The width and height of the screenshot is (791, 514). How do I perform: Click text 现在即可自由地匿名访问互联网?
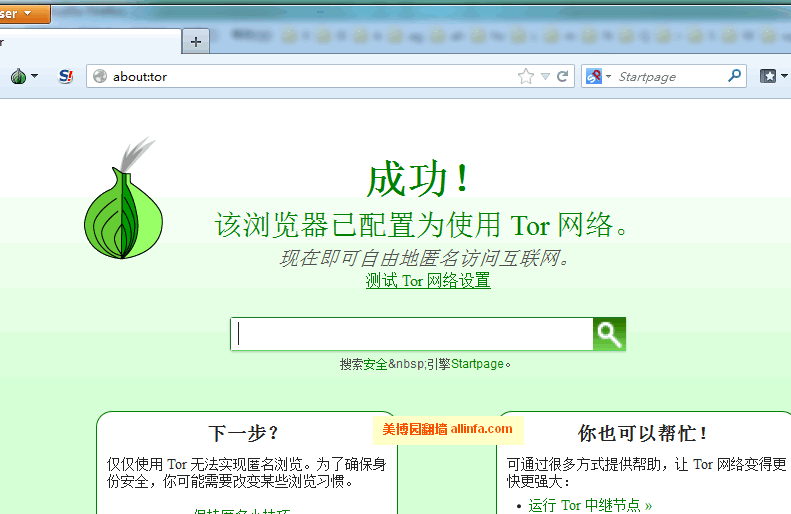coord(425,258)
